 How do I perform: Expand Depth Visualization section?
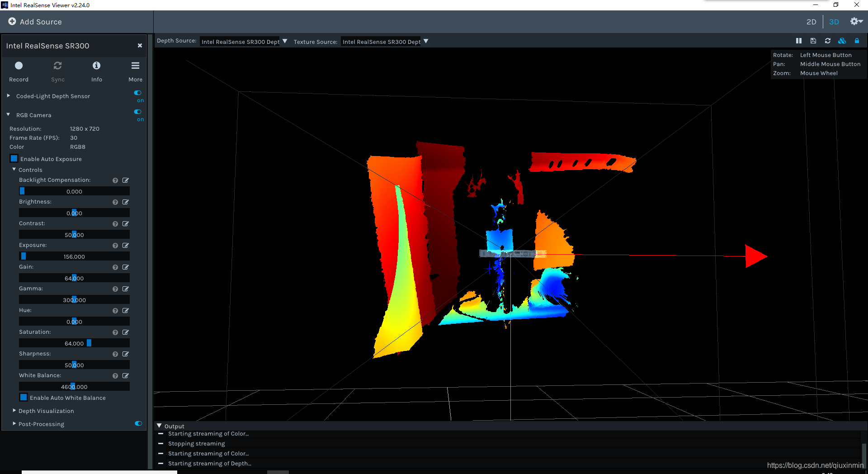click(x=14, y=410)
